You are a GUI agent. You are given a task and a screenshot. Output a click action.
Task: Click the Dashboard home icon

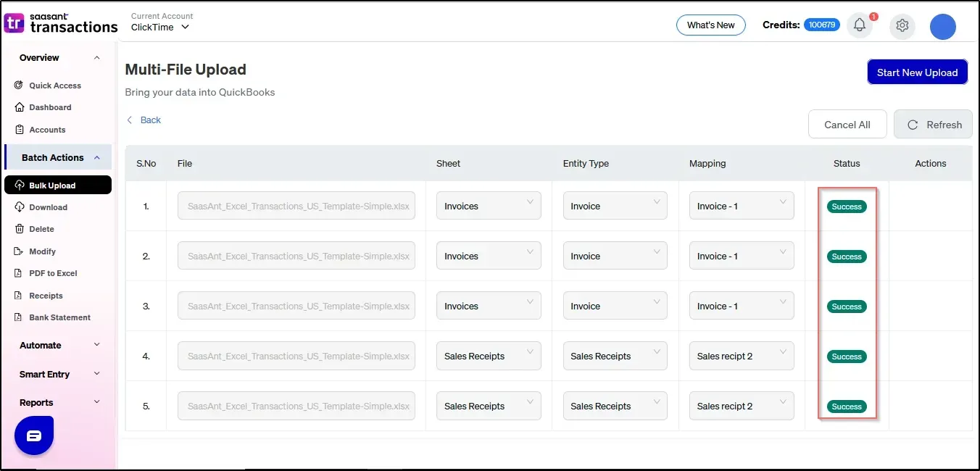pos(20,107)
